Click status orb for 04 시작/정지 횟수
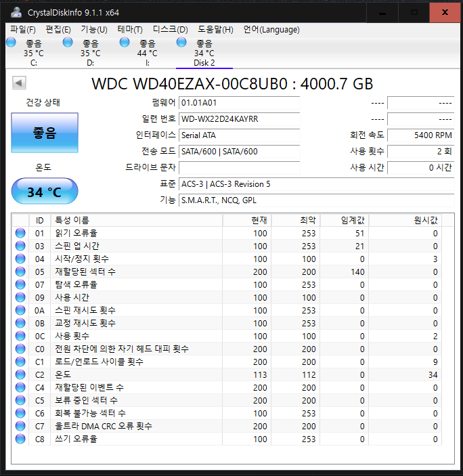The image size is (463, 476). point(20,259)
